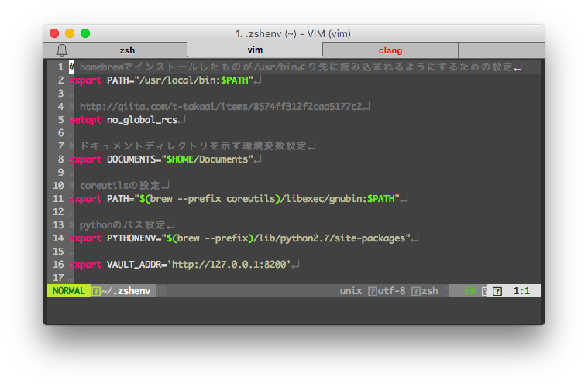The height and width of the screenshot is (387, 588).
Task: Click the 1:1 cursor position indicator
Action: [x=521, y=291]
